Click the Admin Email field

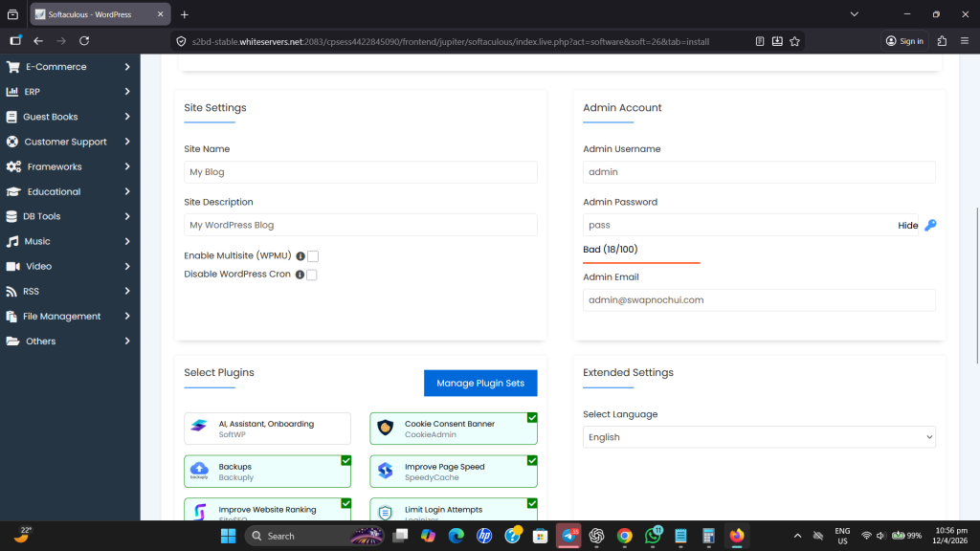(759, 299)
